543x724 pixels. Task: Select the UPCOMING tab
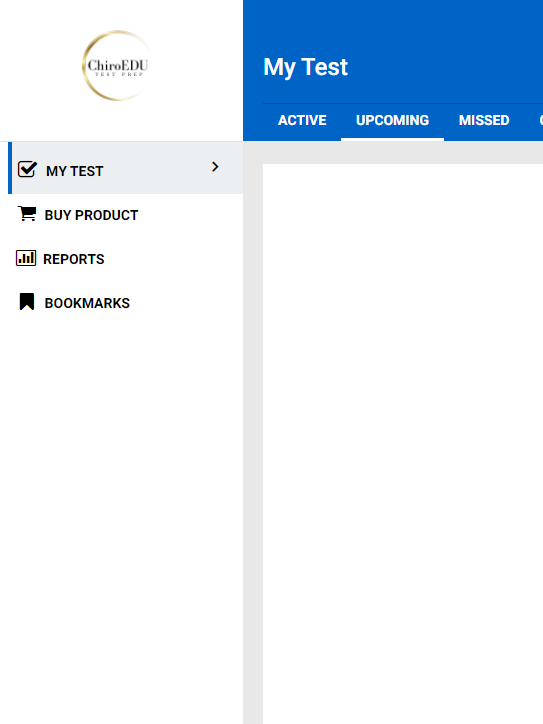[x=392, y=121]
